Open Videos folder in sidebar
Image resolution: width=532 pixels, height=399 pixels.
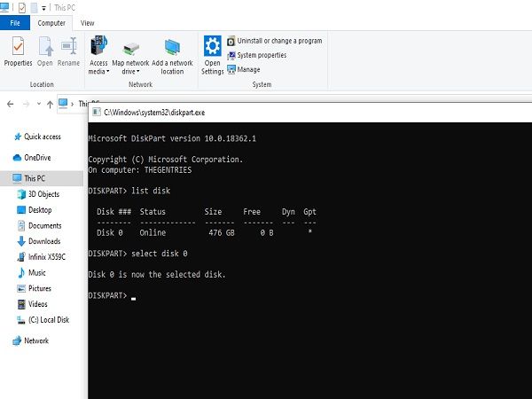33,304
